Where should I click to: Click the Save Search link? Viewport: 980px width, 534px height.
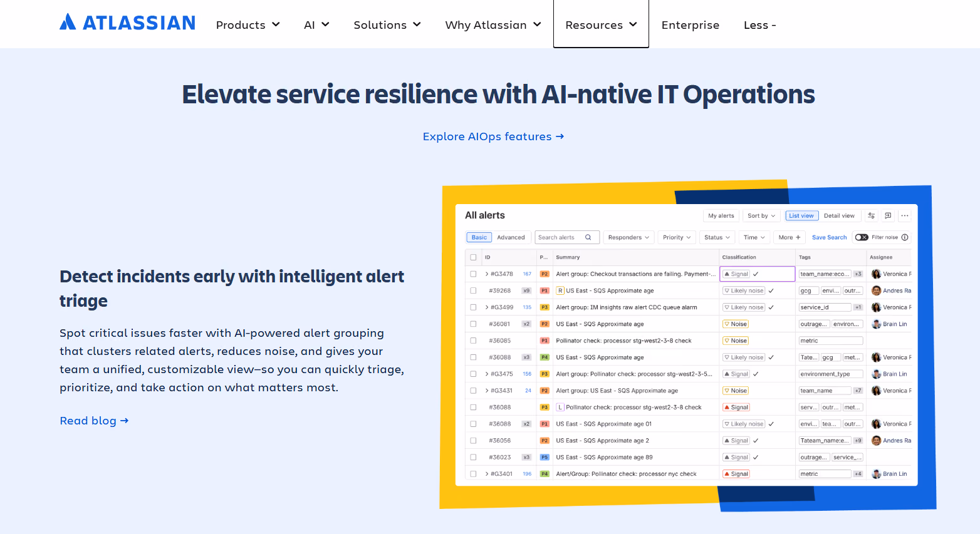[829, 237]
